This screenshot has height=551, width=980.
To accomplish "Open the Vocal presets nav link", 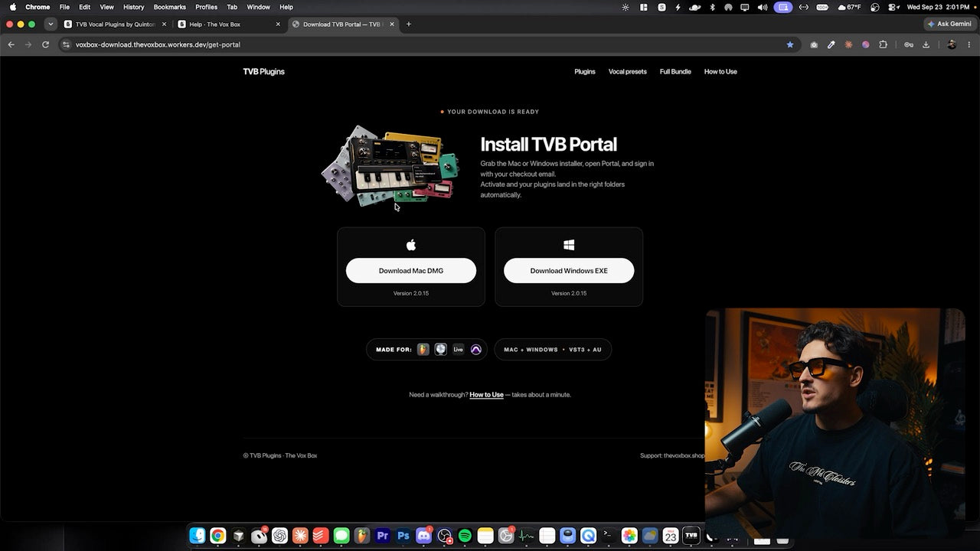I will pos(628,72).
